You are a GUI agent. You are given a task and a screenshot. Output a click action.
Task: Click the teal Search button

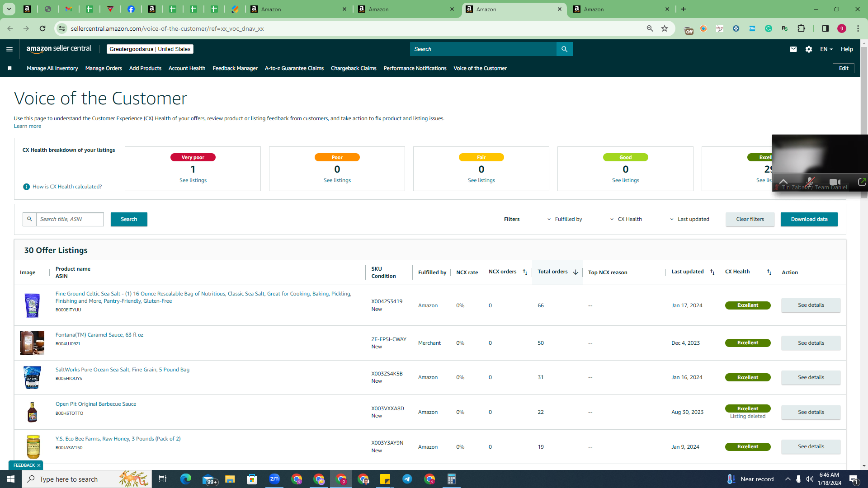129,219
